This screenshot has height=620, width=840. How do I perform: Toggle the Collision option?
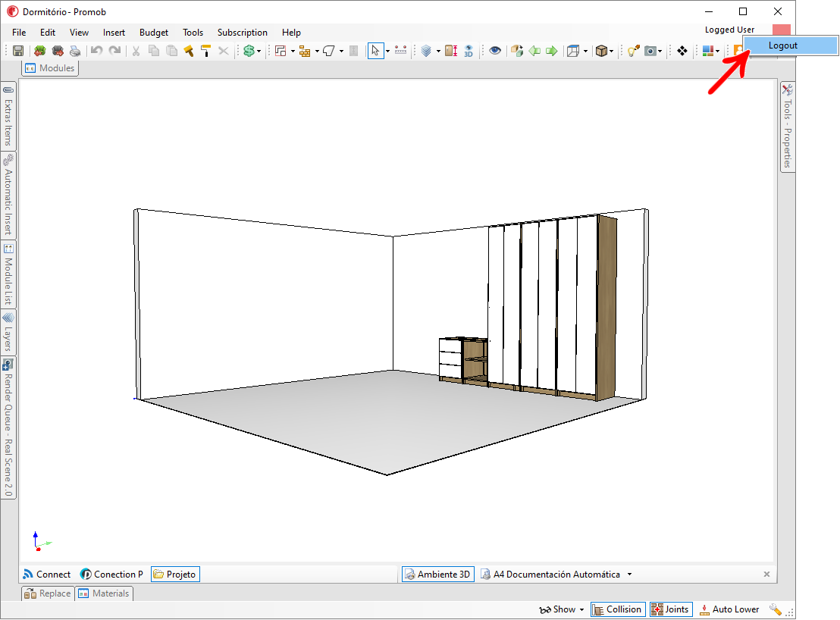click(618, 609)
